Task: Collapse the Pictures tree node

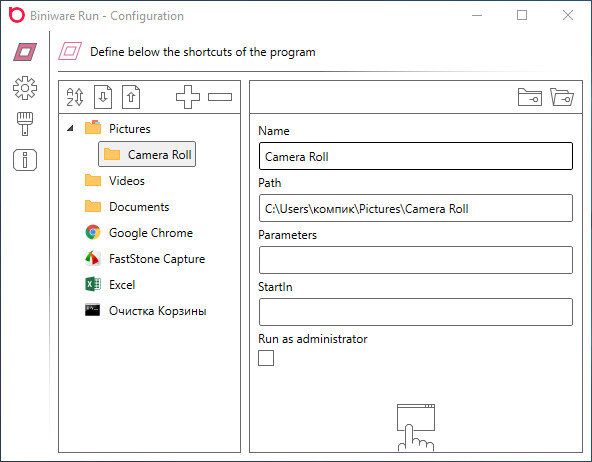Action: pyautogui.click(x=70, y=129)
